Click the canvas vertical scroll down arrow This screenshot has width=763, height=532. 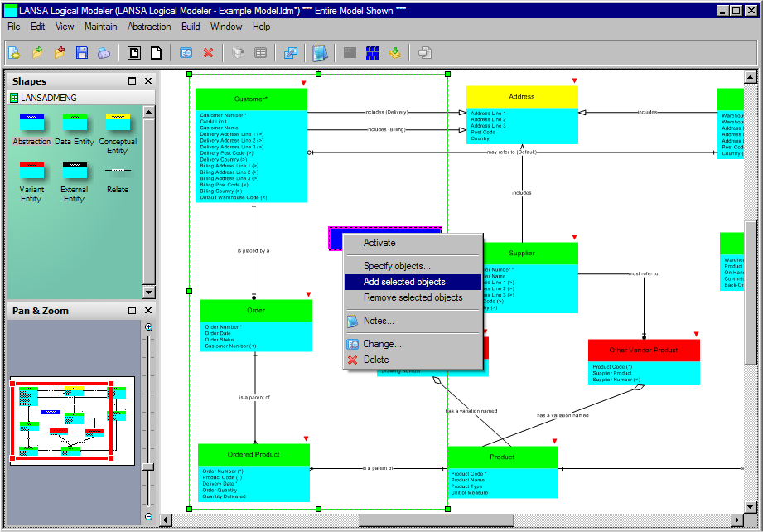coord(750,507)
